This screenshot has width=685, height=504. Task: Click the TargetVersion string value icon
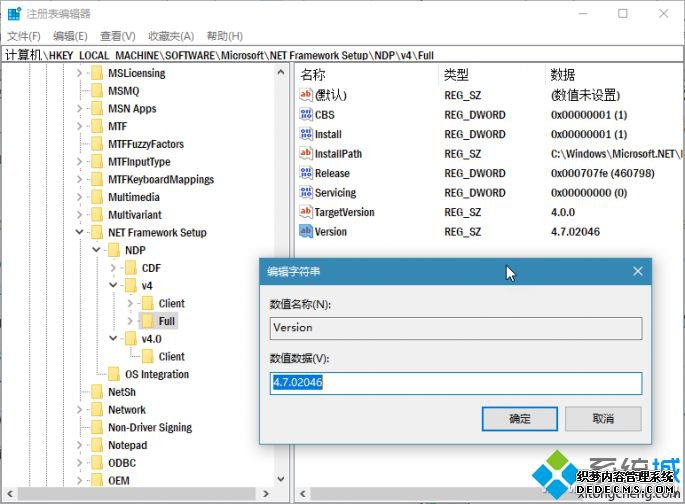(x=305, y=212)
